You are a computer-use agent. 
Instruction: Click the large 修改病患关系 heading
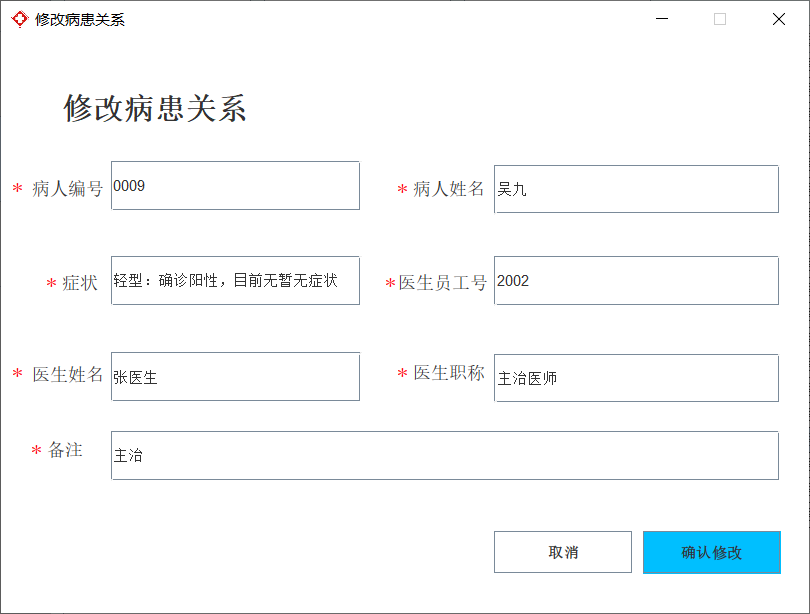coord(155,108)
